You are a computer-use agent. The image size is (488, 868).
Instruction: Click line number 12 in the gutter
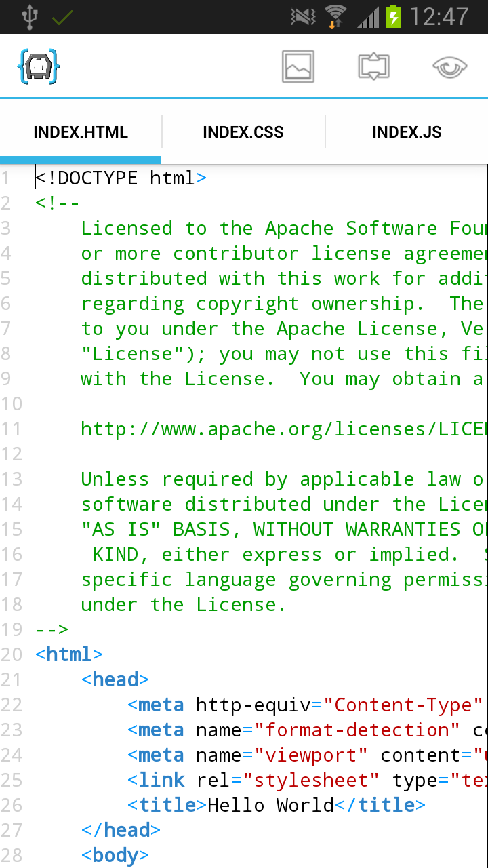(12, 454)
